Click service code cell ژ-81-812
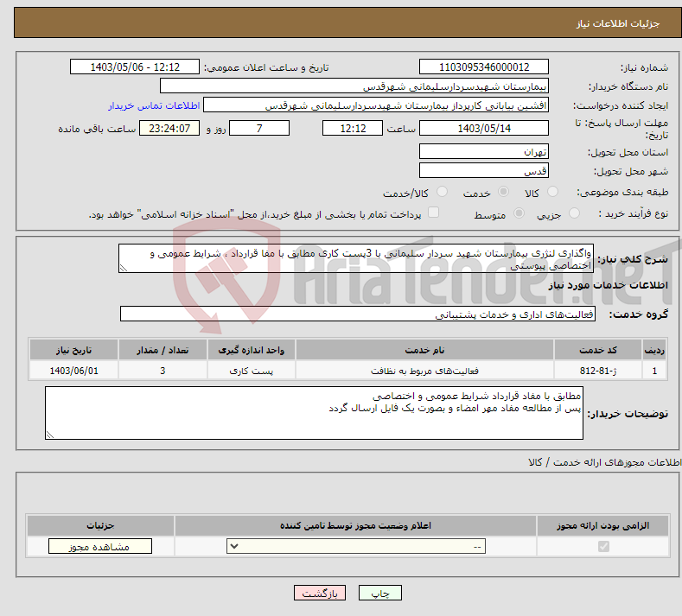The image size is (682, 616). click(598, 371)
